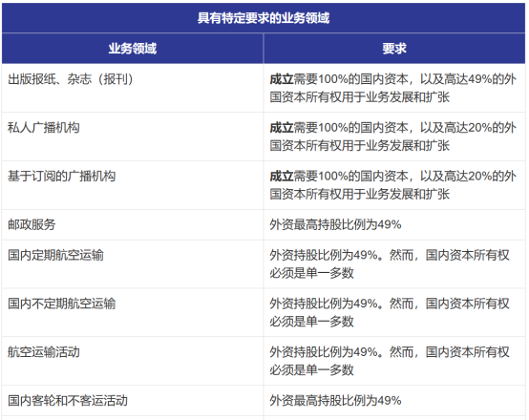Select the 基于订阅的广播机构 cell
529x420 pixels.
[x=132, y=185]
